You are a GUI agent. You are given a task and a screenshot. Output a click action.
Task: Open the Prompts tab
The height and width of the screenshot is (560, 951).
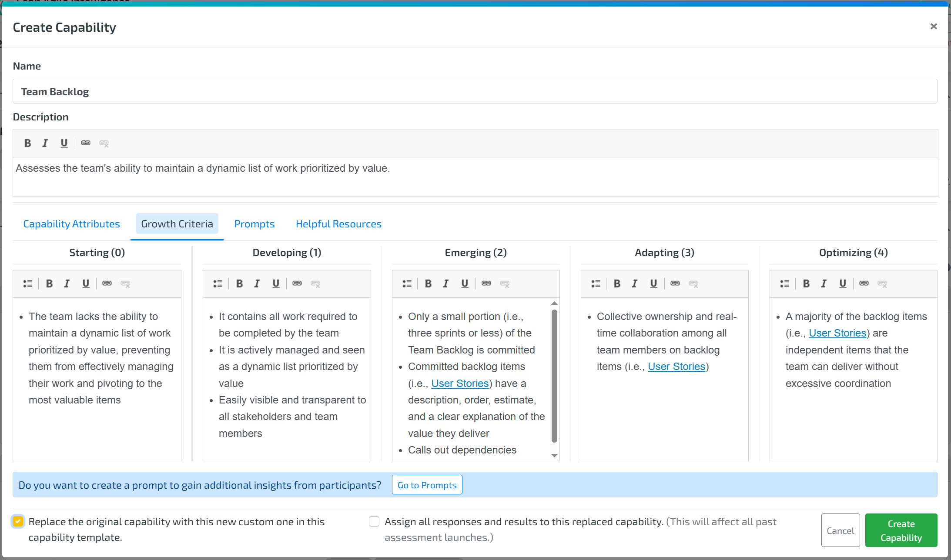tap(254, 224)
